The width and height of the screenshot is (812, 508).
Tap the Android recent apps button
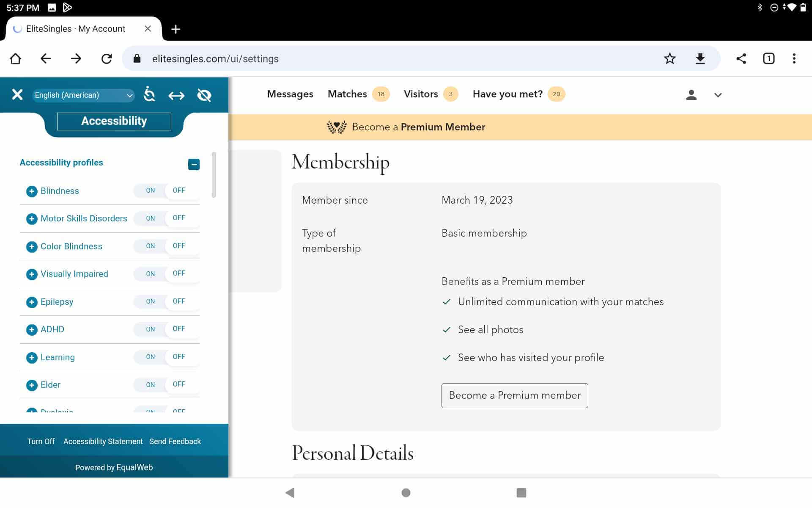[x=521, y=493]
